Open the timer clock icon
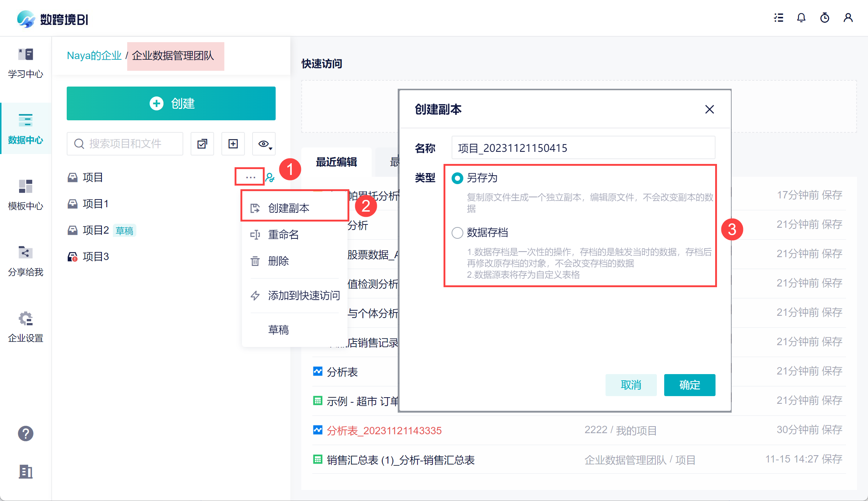Screen dimensions: 868x501 825,18
